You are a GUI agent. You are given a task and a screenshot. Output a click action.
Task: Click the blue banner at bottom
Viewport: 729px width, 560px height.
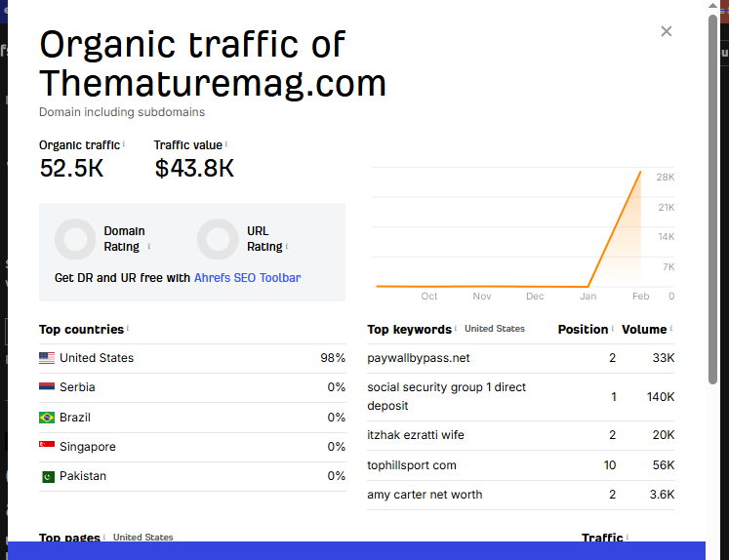(x=356, y=550)
